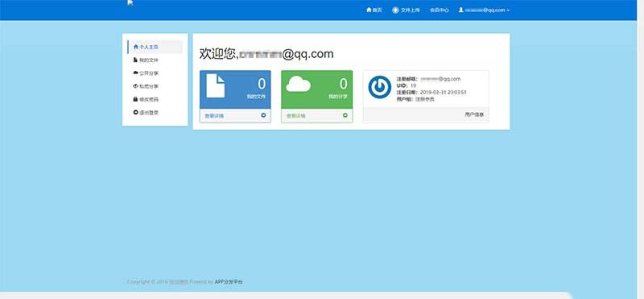This screenshot has width=644, height=299.
Task: Click the 用户信息 footer label
Action: click(474, 114)
